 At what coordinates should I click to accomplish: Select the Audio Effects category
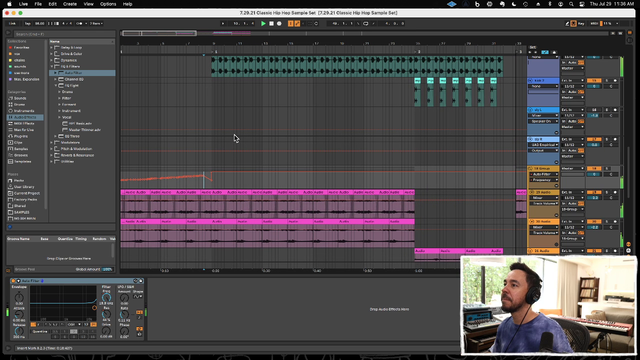(x=25, y=117)
